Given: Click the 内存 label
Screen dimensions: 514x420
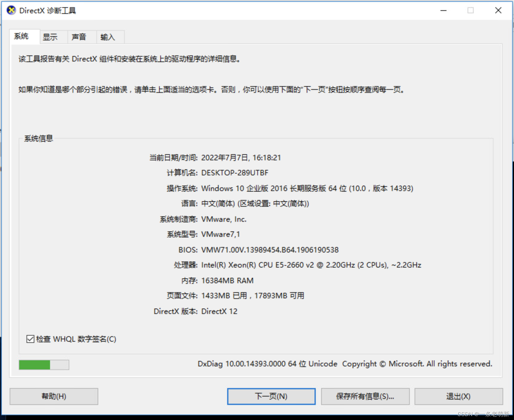Looking at the screenshot, I should pos(190,281).
